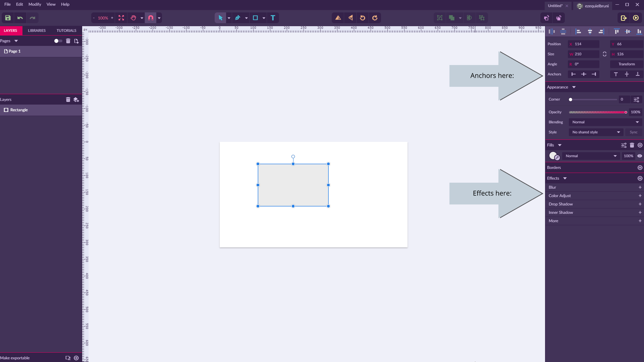Align selection to left edge
The image size is (644, 362).
pyautogui.click(x=578, y=32)
